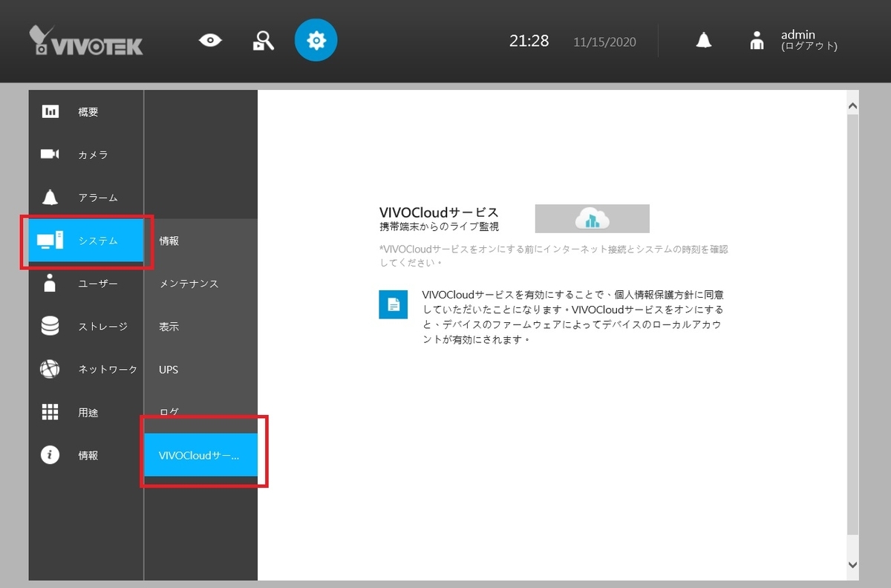The height and width of the screenshot is (588, 891).
Task: Click the VIVOCloudサービス heading
Action: point(439,213)
